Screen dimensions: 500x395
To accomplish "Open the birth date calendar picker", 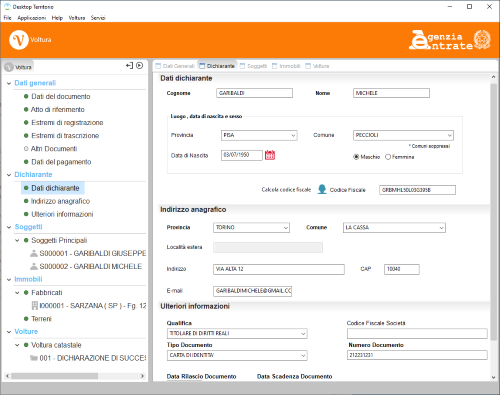I will tap(270, 155).
